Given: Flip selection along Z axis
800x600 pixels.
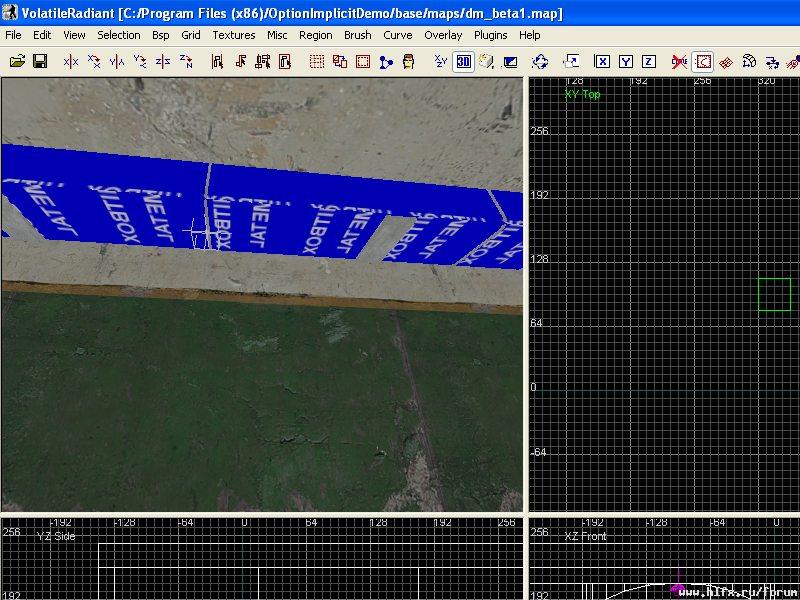Looking at the screenshot, I should pos(163,62).
